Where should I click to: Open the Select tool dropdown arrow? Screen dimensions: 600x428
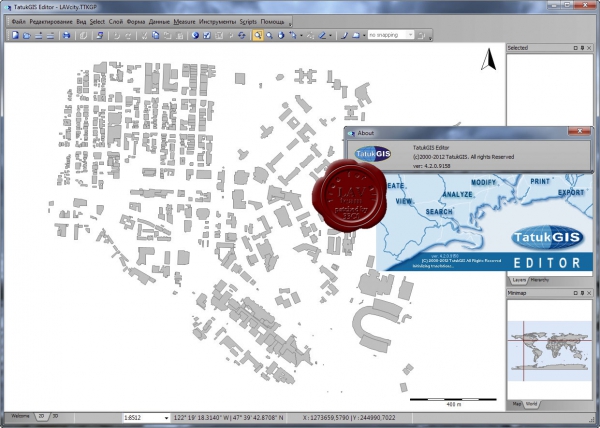coord(301,36)
